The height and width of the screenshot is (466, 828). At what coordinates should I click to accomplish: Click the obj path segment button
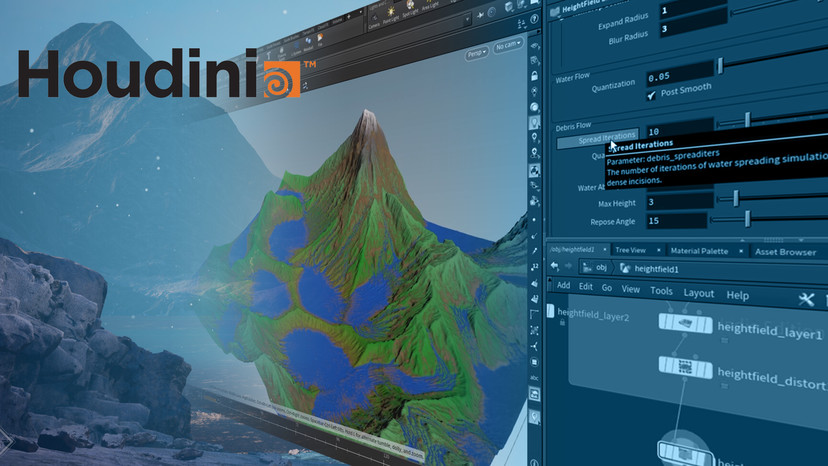point(595,267)
